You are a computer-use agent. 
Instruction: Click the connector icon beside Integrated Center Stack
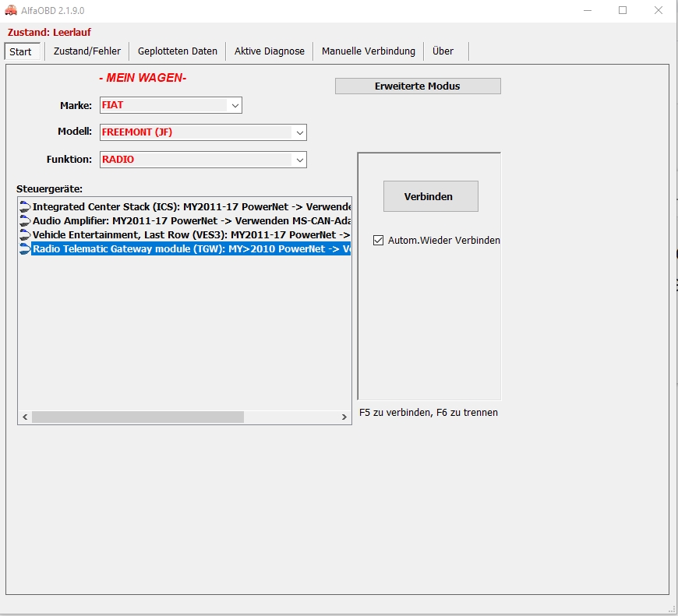pyautogui.click(x=25, y=207)
